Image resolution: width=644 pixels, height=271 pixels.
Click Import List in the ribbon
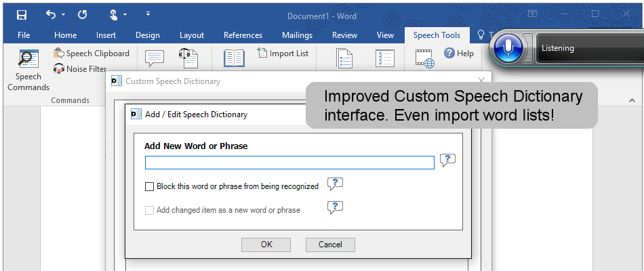click(283, 54)
